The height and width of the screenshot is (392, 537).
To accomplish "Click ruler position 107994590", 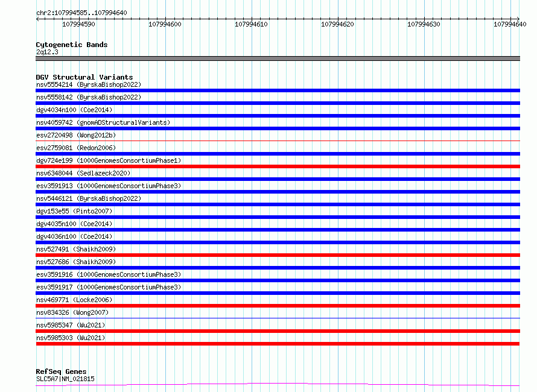I will pyautogui.click(x=79, y=24).
